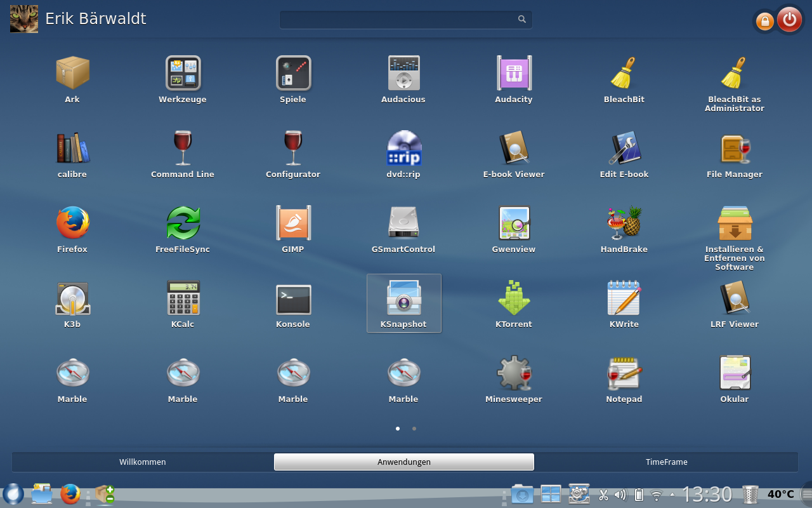Image resolution: width=812 pixels, height=508 pixels.
Task: Open the highlighted KSnapshot app
Action: click(403, 304)
